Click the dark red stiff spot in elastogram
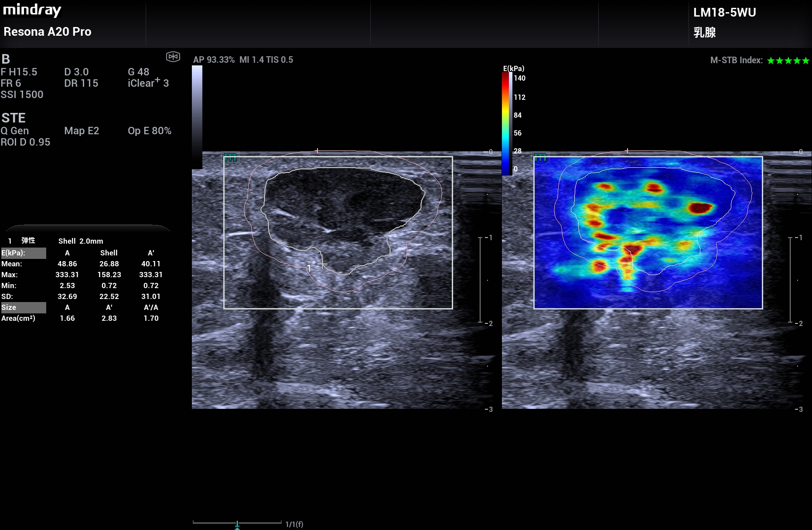Viewport: 812px width, 530px height. (699, 208)
